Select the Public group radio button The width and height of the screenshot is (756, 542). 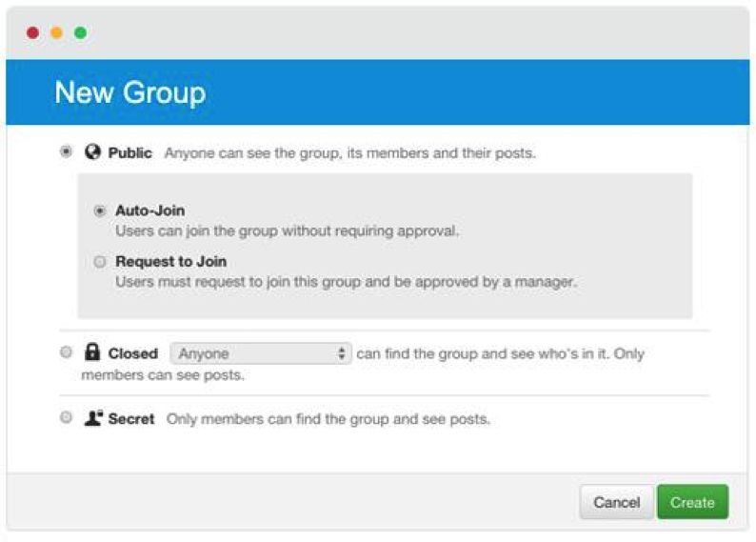coord(66,151)
